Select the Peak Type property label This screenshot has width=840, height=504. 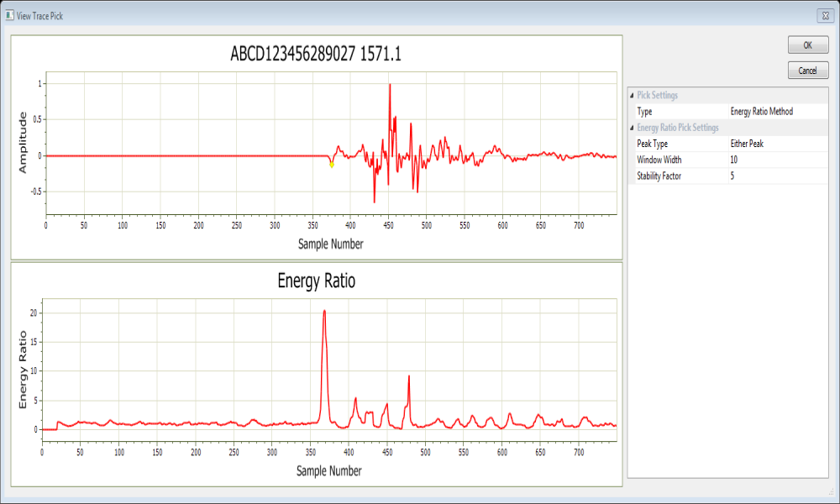tap(653, 144)
